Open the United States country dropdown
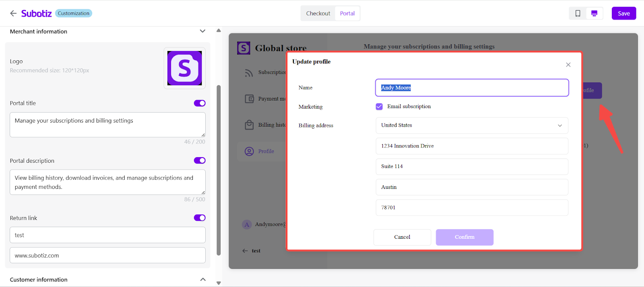The height and width of the screenshot is (287, 644). click(x=472, y=125)
